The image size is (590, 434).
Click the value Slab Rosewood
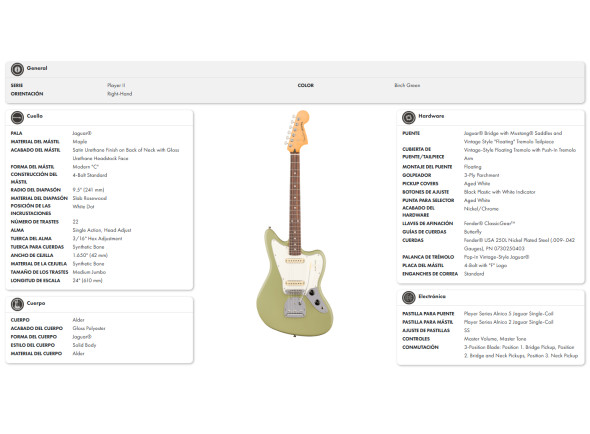tap(90, 198)
